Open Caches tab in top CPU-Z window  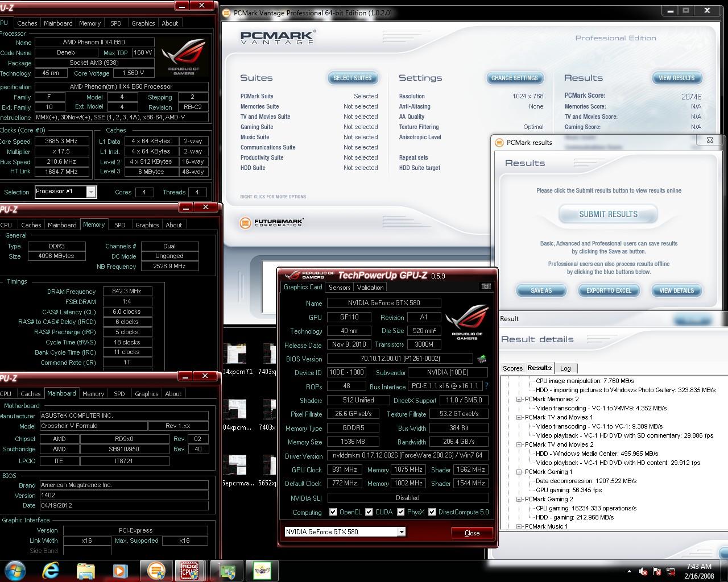27,23
